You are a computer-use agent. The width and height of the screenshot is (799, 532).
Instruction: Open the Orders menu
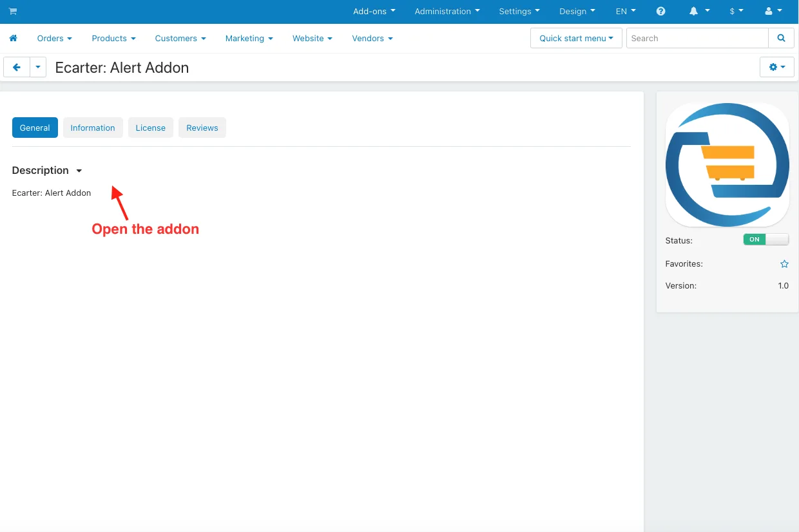click(55, 39)
